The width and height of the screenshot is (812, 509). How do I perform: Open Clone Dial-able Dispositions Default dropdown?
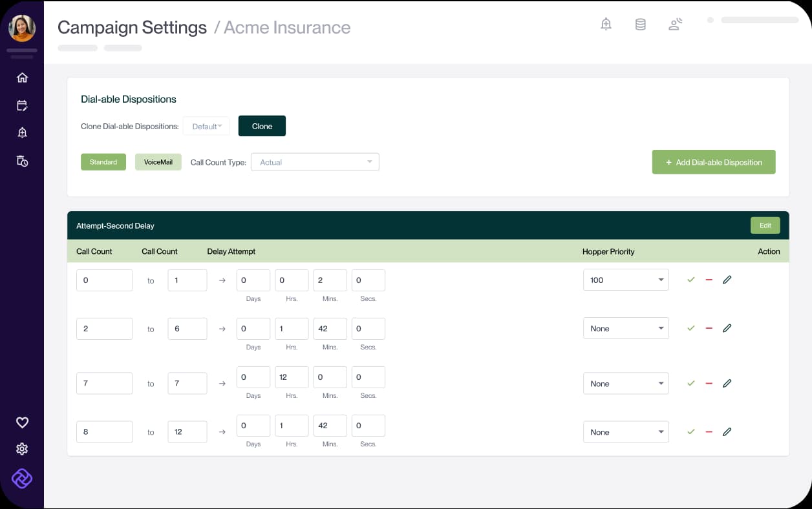point(206,126)
